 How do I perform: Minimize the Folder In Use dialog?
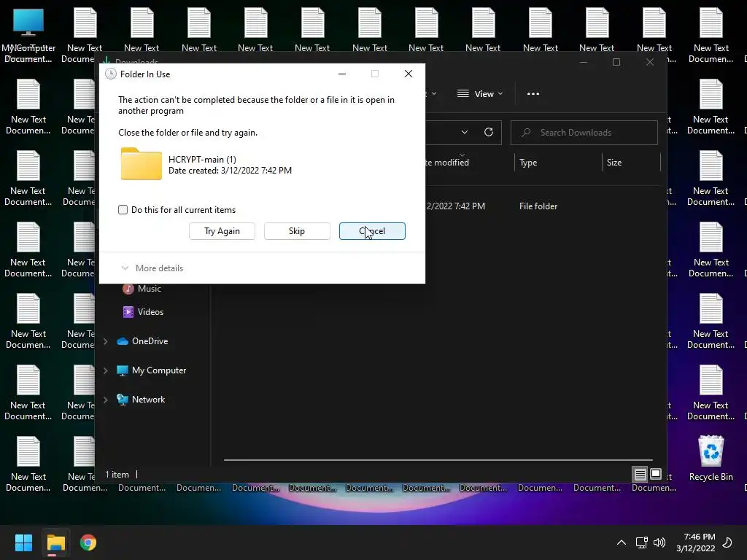(342, 74)
